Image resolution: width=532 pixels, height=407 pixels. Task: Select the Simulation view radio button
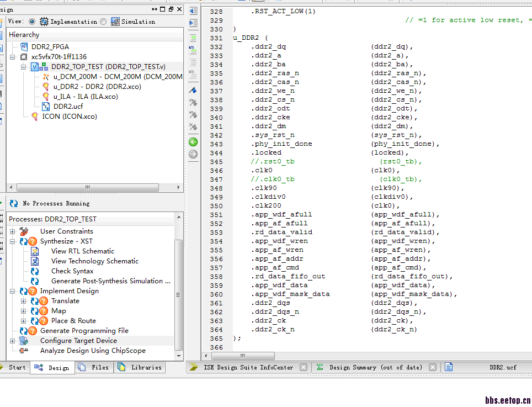(x=103, y=22)
